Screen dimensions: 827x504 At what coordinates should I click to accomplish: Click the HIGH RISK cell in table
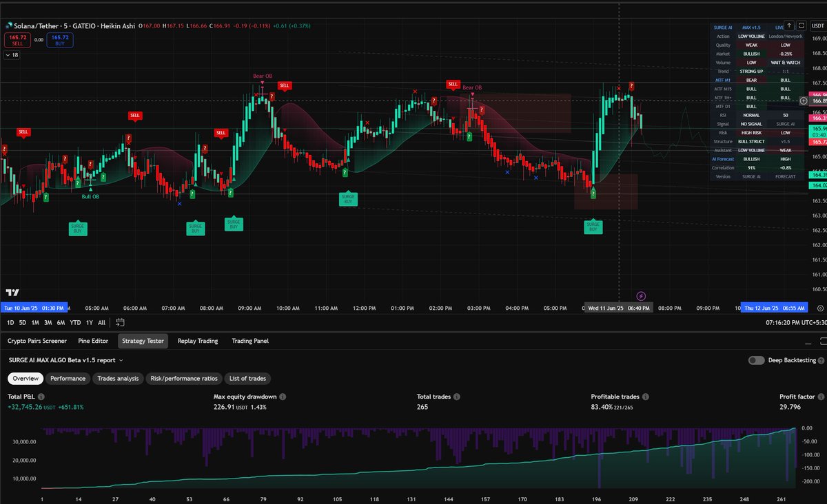click(x=751, y=132)
